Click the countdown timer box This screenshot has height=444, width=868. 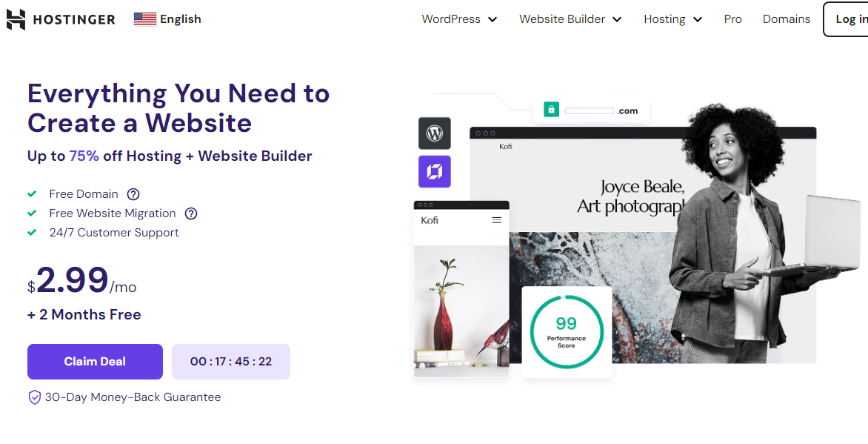pos(231,362)
